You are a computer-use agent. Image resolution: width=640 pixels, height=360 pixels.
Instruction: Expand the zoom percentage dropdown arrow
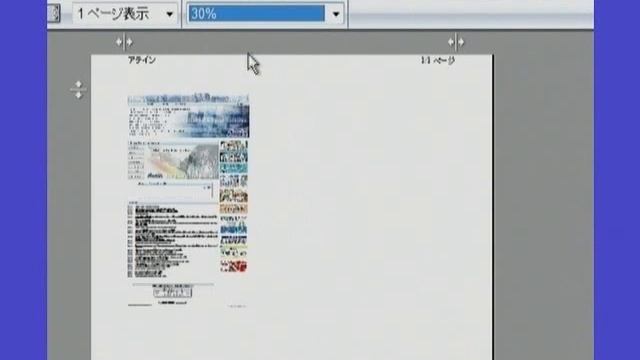(x=336, y=14)
